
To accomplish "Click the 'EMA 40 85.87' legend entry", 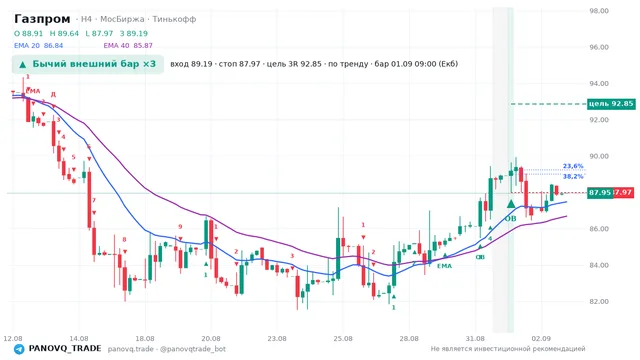I will pyautogui.click(x=128, y=46).
